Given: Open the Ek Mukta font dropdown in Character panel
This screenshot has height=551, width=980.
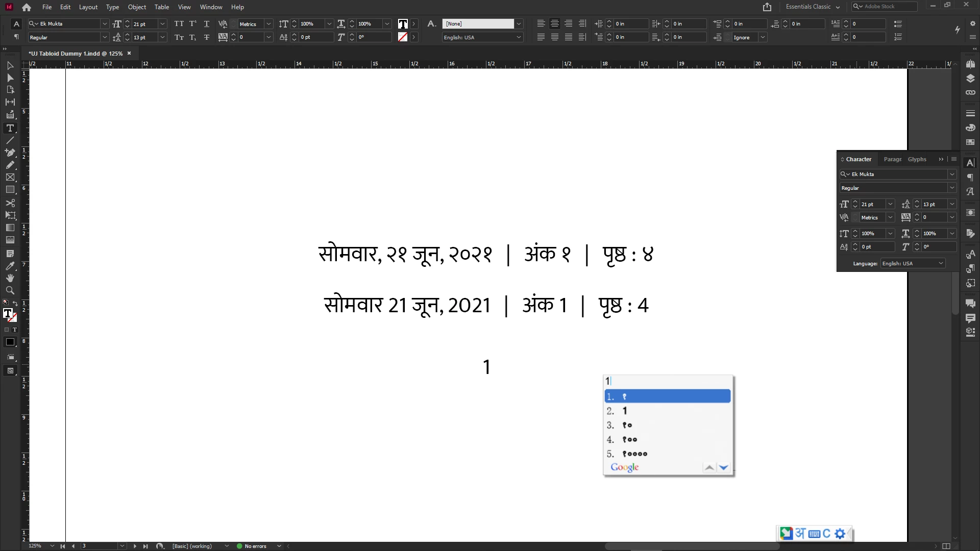Looking at the screenshot, I should [951, 174].
